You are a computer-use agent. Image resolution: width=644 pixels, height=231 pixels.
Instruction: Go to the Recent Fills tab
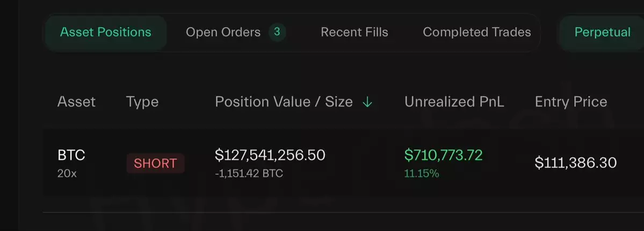(x=354, y=33)
